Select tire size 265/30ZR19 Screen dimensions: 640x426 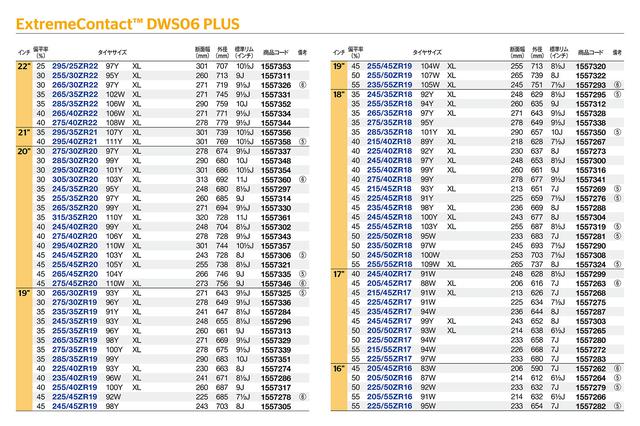[x=75, y=293]
